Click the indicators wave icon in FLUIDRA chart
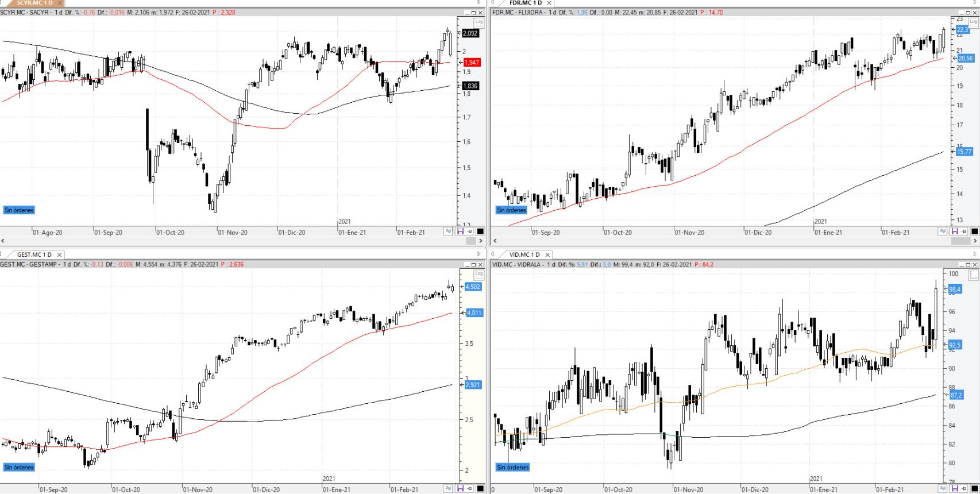This screenshot has width=980, height=494. pos(942,231)
